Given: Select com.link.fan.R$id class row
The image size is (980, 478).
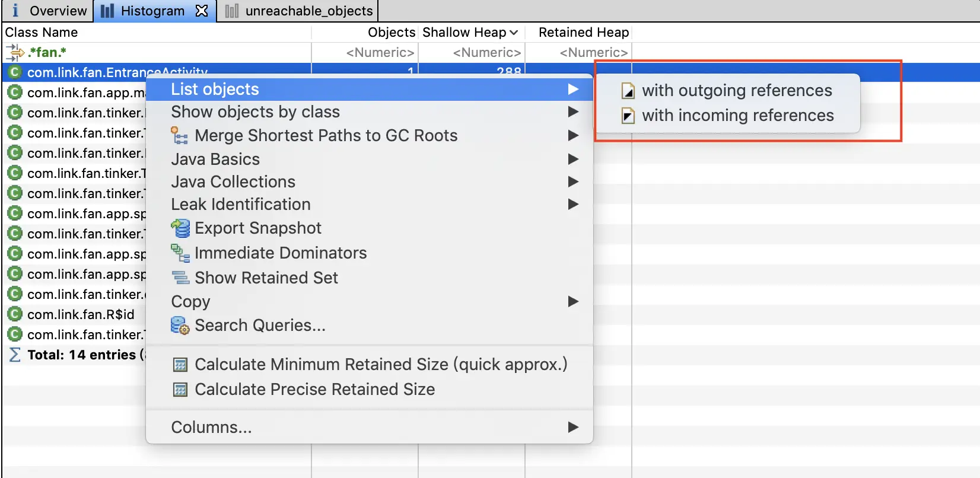Looking at the screenshot, I should click(81, 314).
